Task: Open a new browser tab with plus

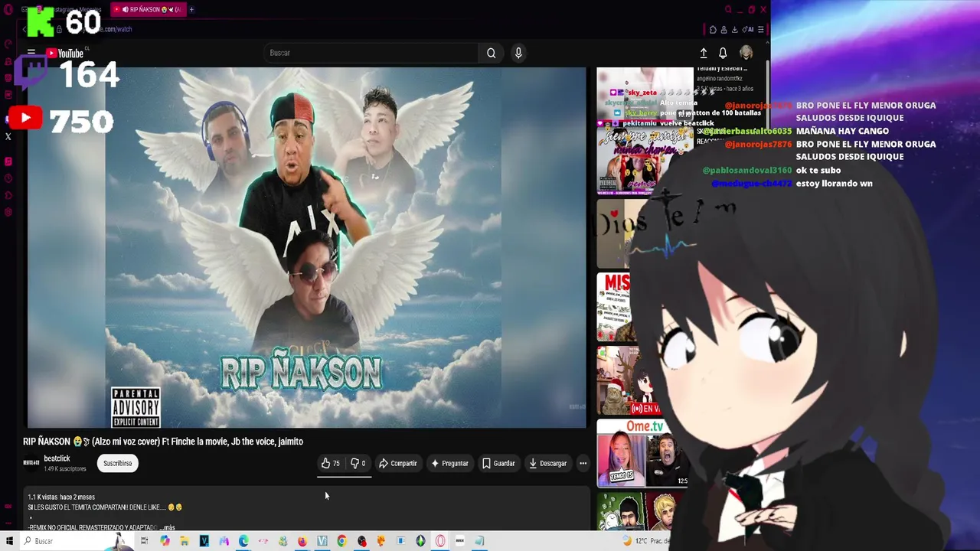Action: 191,9
